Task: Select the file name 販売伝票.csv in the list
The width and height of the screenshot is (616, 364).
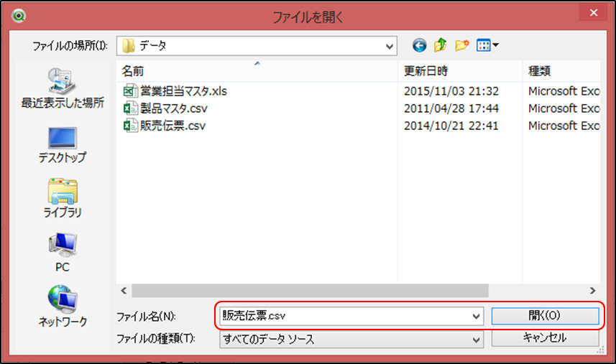Action: coord(173,126)
